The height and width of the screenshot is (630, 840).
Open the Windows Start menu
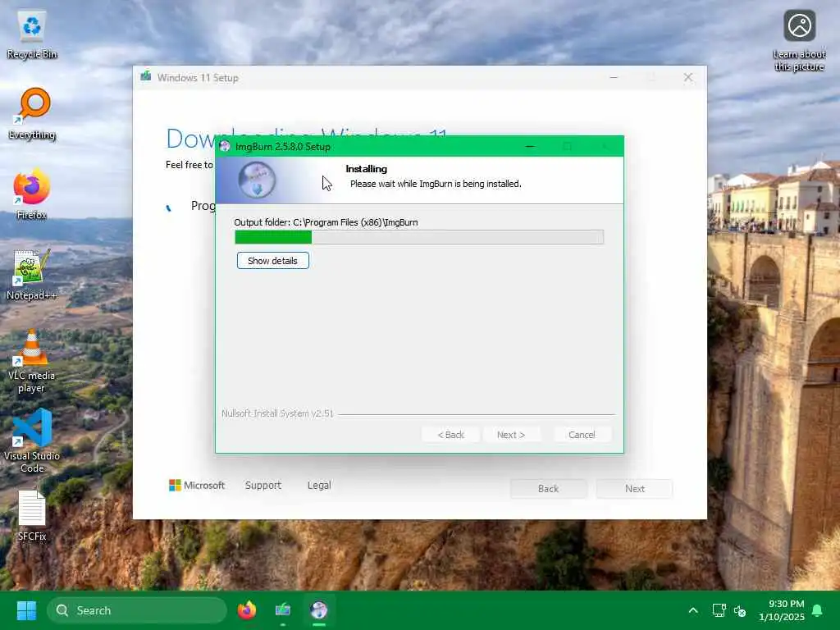pyautogui.click(x=26, y=610)
